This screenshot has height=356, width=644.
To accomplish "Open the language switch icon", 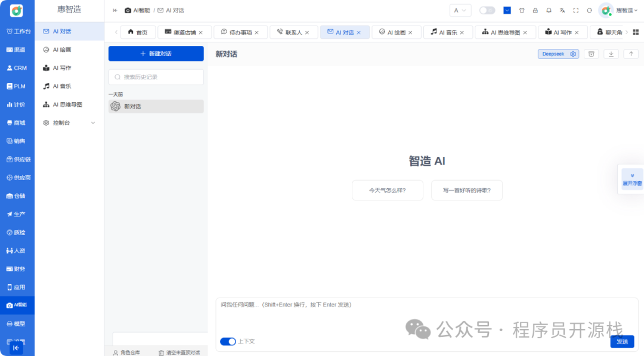I will 562,10.
